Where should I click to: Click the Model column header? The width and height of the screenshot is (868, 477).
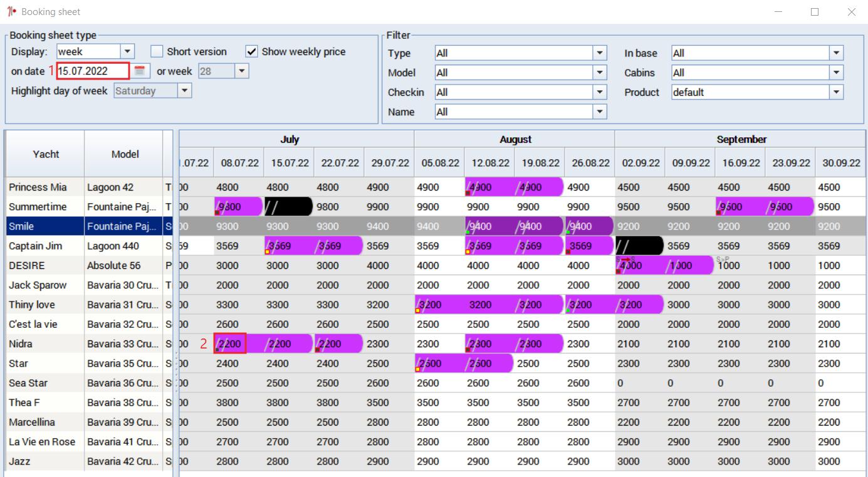[125, 154]
